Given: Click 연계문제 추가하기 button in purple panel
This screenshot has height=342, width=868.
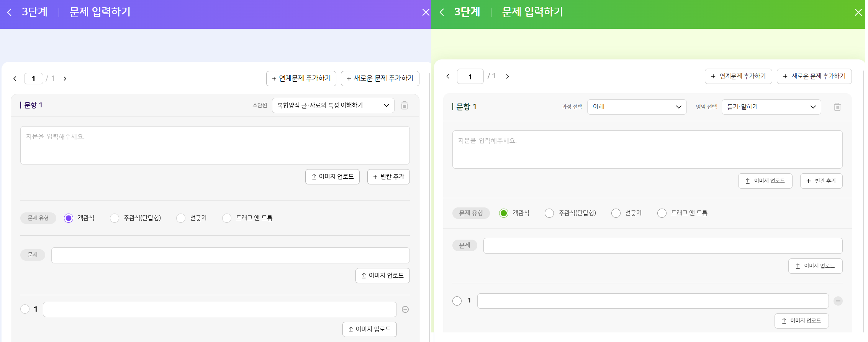Looking at the screenshot, I should coord(301,79).
